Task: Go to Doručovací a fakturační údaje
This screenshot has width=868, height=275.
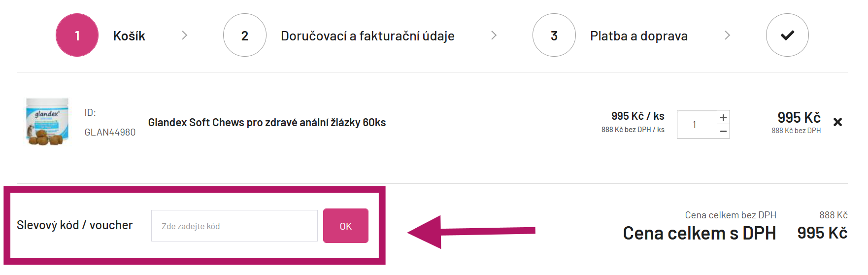Action: coord(367,36)
